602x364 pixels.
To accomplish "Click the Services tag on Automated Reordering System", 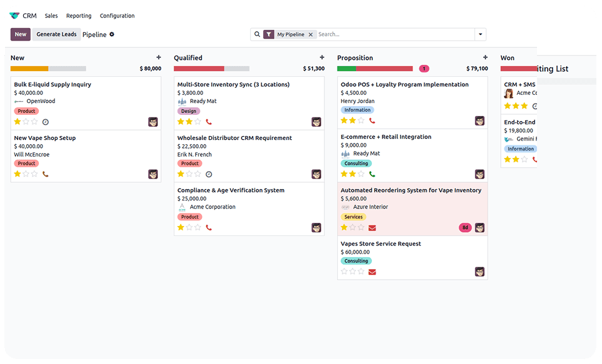I will tap(354, 217).
